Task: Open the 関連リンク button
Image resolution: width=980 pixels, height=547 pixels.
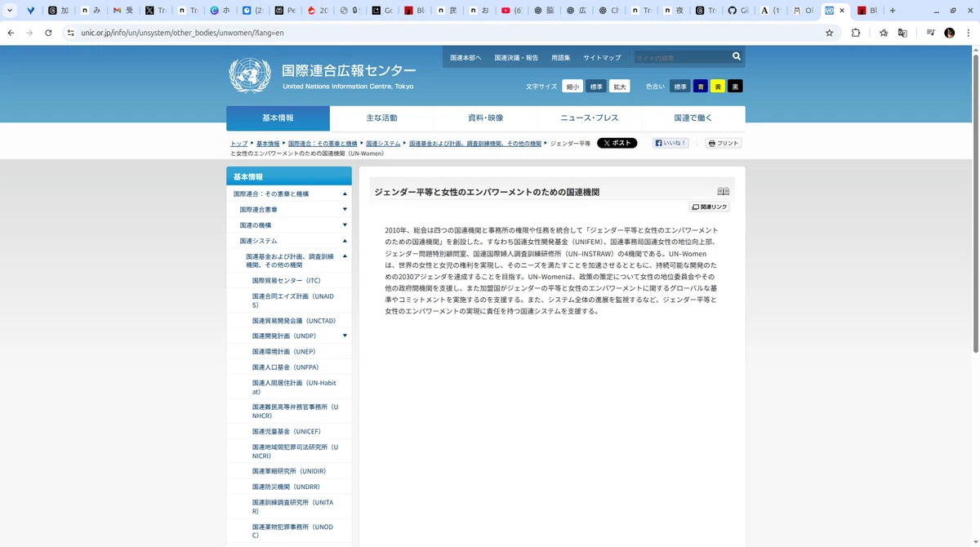Action: point(709,207)
